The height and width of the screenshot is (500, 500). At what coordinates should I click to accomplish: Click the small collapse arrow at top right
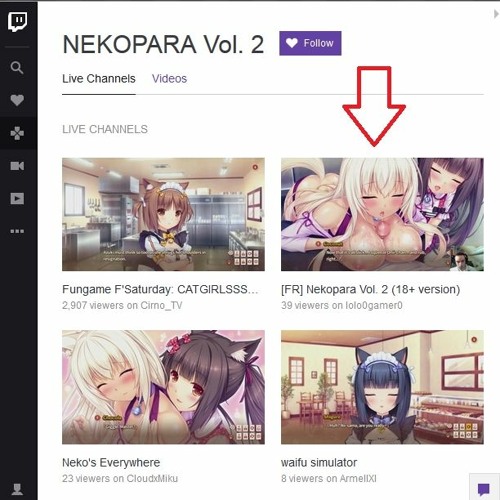pyautogui.click(x=496, y=14)
